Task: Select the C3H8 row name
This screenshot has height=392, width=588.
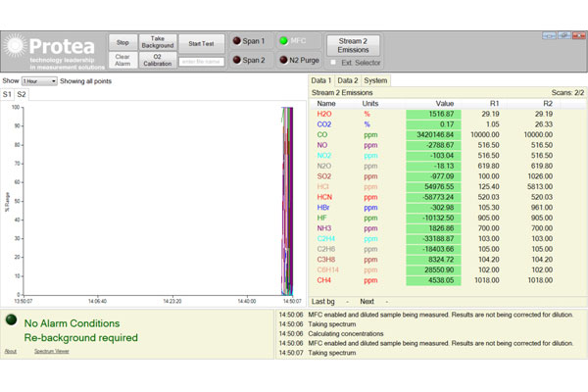Action: click(326, 259)
